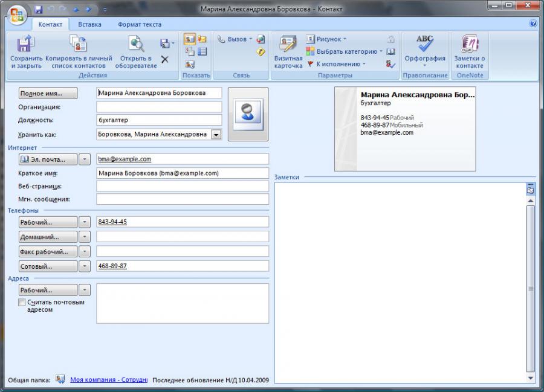
Task: Switch to the Вставка tab
Action: pos(89,24)
